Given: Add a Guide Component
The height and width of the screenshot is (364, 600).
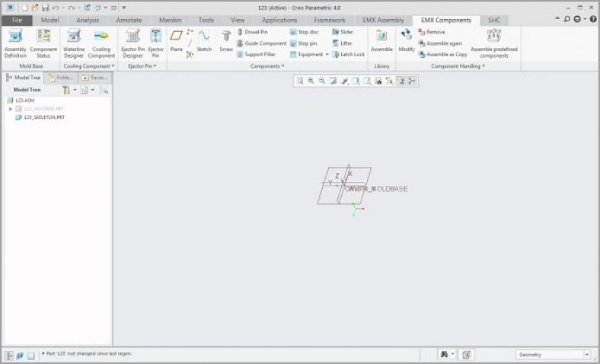Looking at the screenshot, I should [262, 43].
